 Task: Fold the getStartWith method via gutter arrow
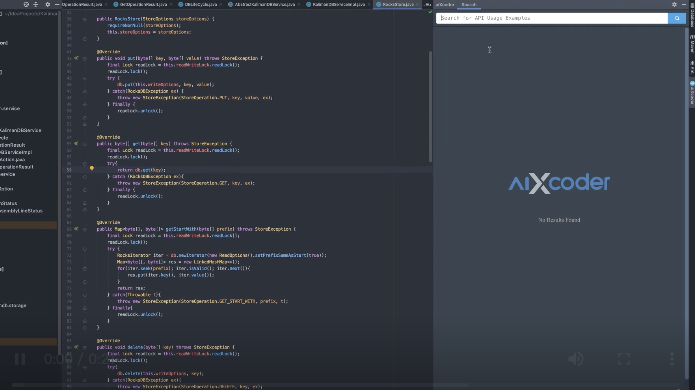[85, 230]
